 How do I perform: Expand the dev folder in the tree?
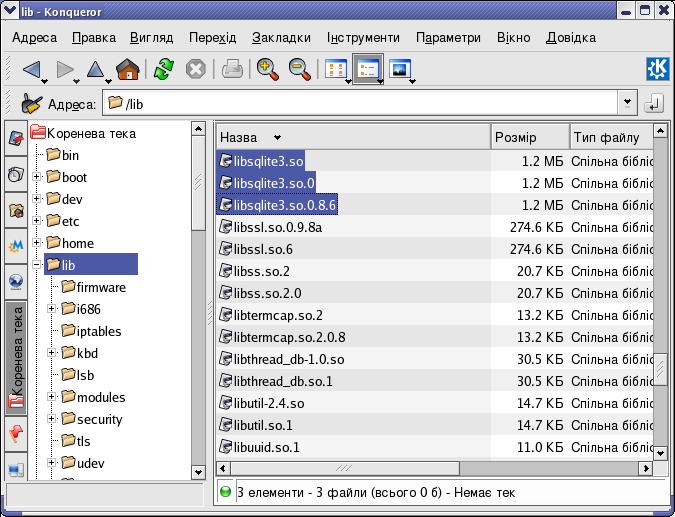[37, 198]
